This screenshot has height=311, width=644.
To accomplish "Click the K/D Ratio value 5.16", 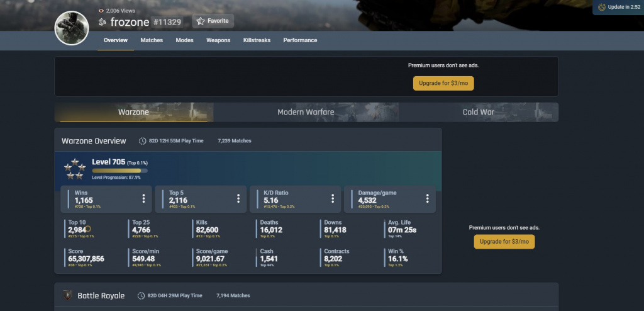I will pyautogui.click(x=270, y=201).
